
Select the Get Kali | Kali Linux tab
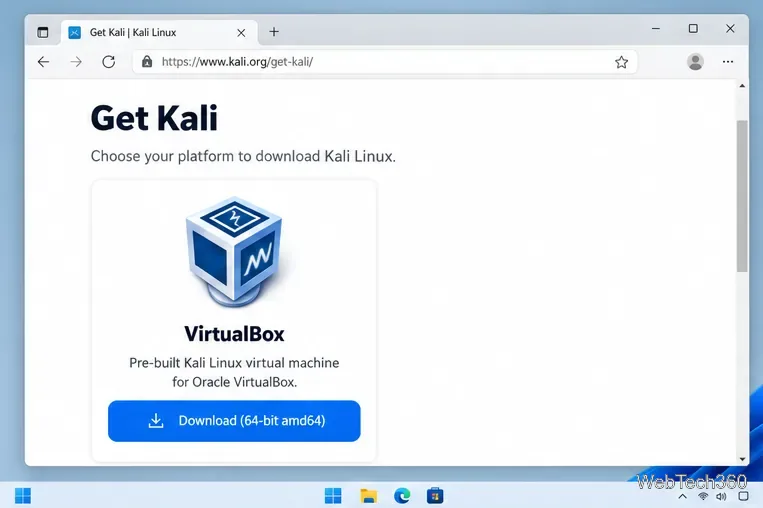click(158, 33)
